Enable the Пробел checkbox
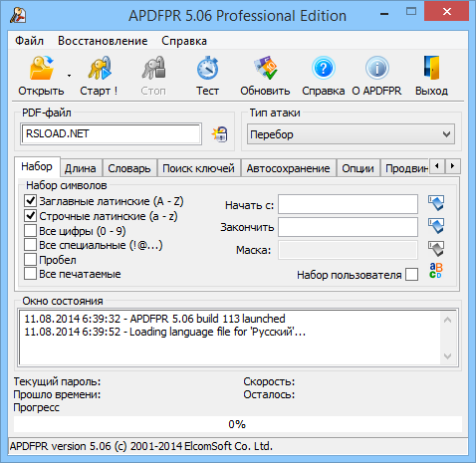Screen dimensions: 476x463 (x=30, y=260)
